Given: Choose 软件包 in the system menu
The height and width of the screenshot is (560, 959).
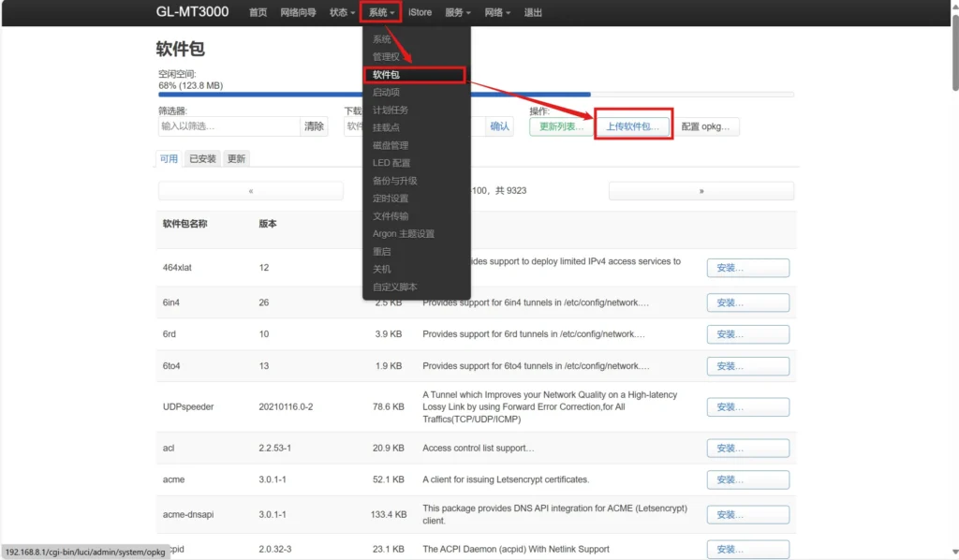Looking at the screenshot, I should (x=415, y=75).
